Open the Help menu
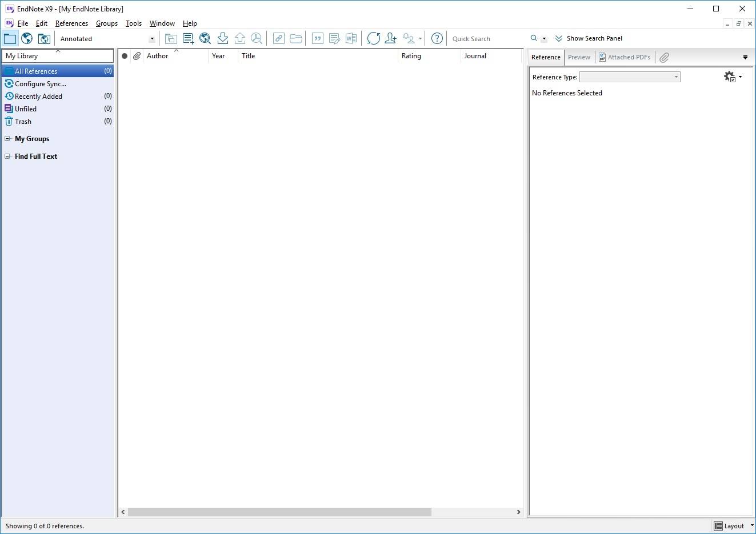The height and width of the screenshot is (534, 756). pos(190,23)
